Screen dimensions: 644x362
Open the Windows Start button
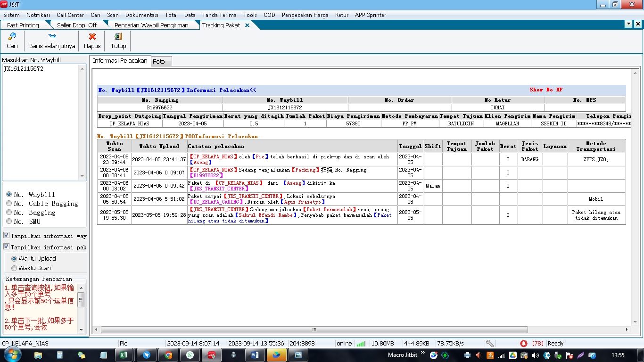(x=12, y=355)
